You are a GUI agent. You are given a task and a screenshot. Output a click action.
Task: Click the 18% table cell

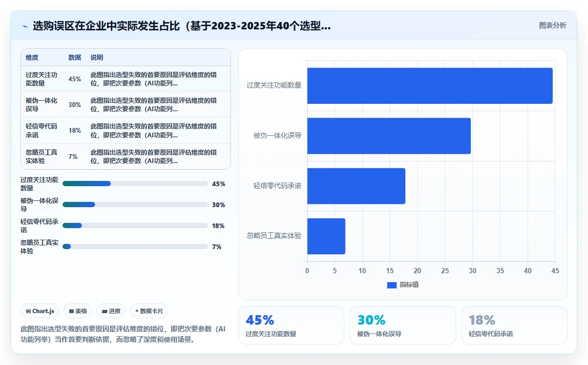(x=75, y=131)
